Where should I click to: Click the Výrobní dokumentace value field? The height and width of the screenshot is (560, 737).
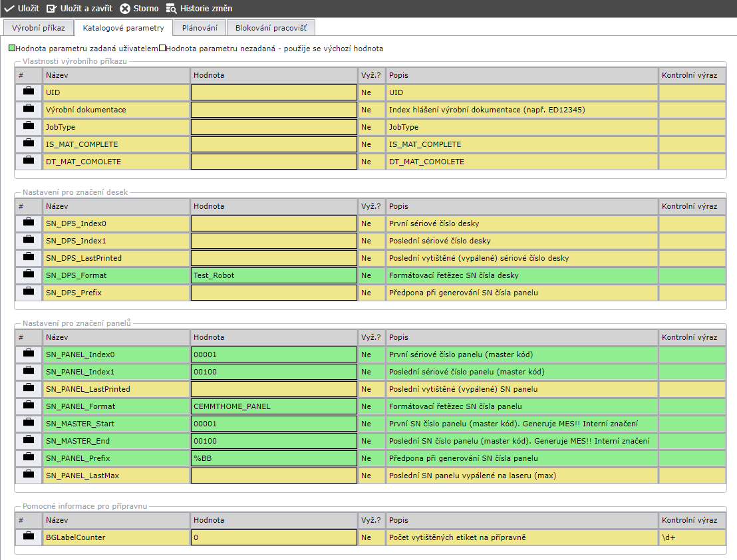(x=273, y=110)
